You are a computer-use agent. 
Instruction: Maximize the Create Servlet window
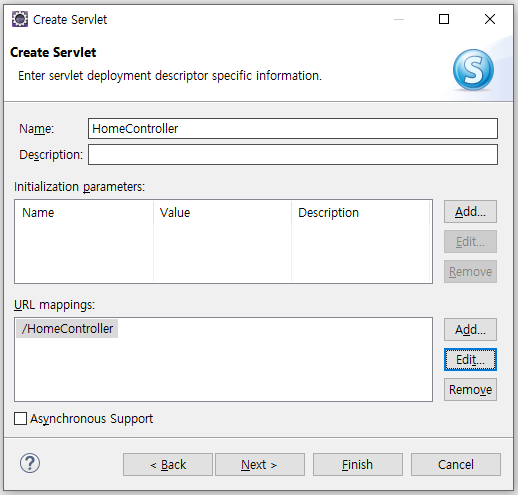click(x=444, y=19)
